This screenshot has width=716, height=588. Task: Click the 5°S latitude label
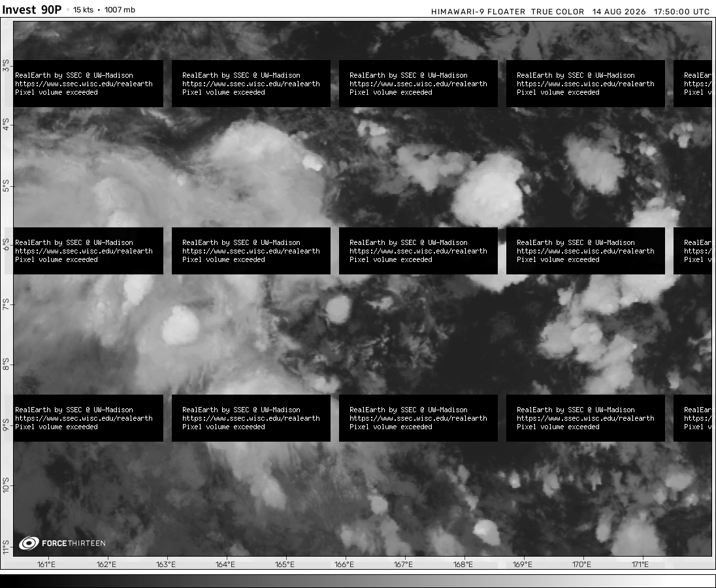[6, 186]
